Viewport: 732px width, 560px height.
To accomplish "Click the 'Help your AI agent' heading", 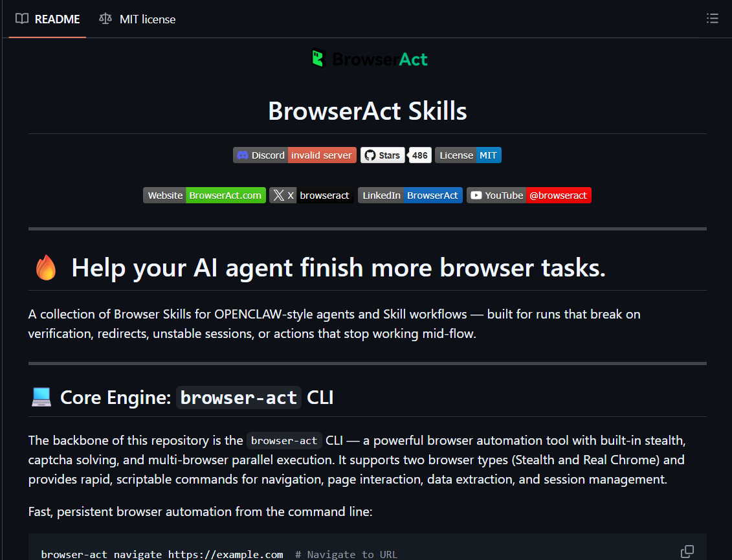I will (x=338, y=267).
